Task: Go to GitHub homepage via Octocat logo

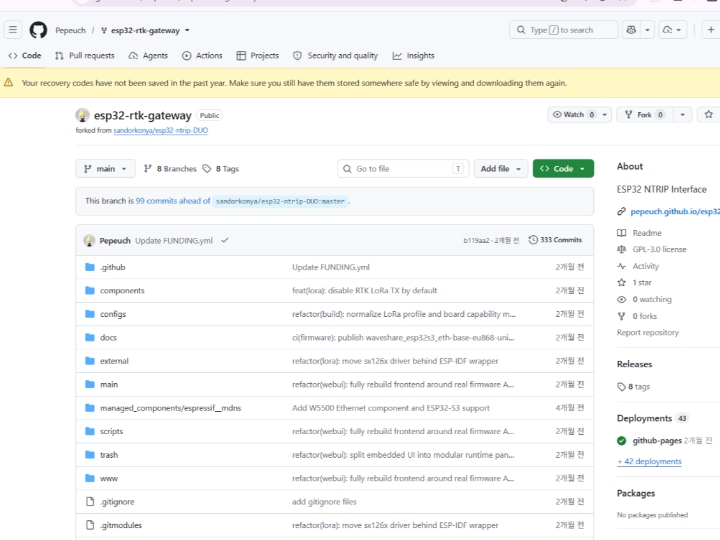Action: pyautogui.click(x=38, y=30)
